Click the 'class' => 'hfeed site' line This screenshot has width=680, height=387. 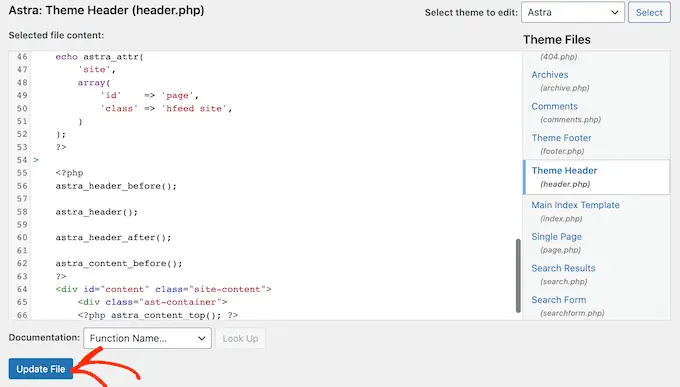[x=166, y=108]
